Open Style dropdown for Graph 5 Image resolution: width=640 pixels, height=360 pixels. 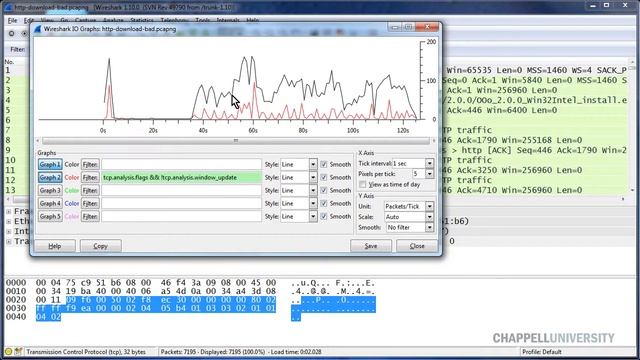click(x=313, y=216)
